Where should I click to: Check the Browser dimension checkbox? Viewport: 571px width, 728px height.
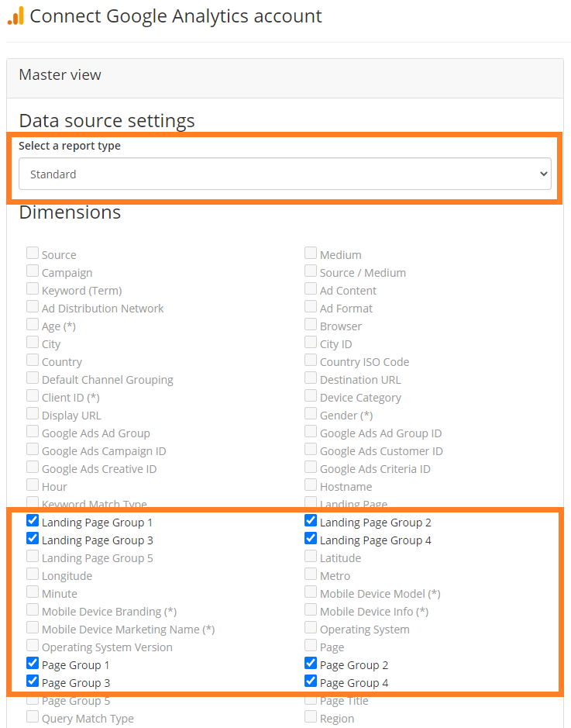(311, 324)
